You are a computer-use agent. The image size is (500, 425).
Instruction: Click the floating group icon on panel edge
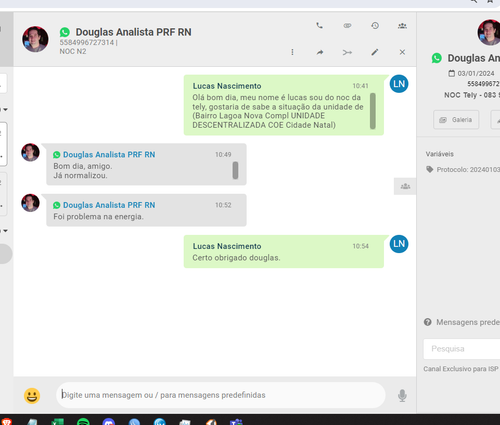pos(405,186)
